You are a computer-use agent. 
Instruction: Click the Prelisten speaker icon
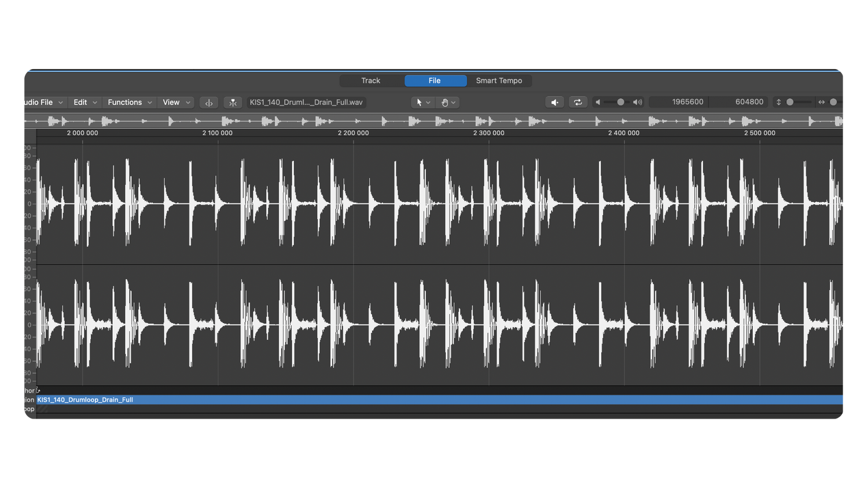point(554,102)
